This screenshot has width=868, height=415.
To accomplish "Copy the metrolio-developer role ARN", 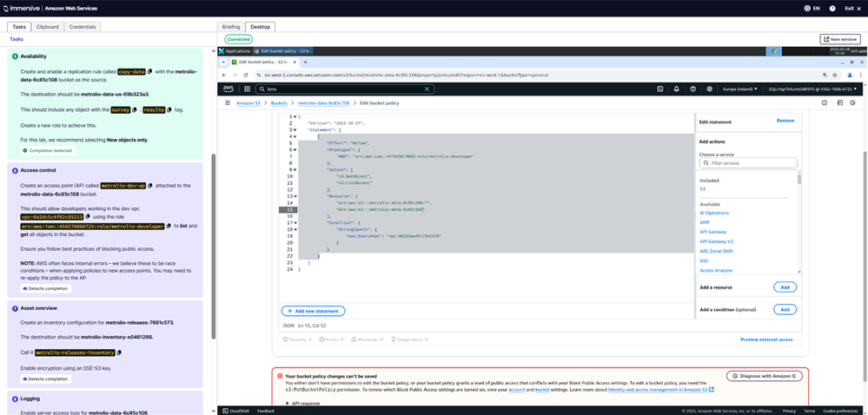I will pyautogui.click(x=169, y=227).
